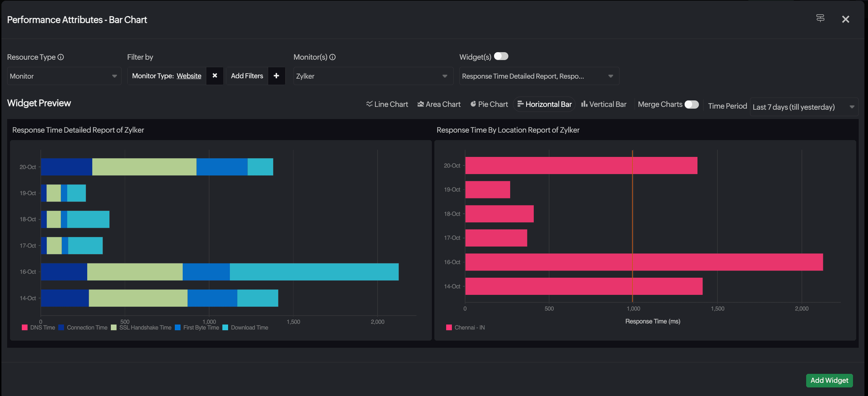The height and width of the screenshot is (396, 868).
Task: Open the Resource Type Monitor dropdown
Action: click(64, 76)
